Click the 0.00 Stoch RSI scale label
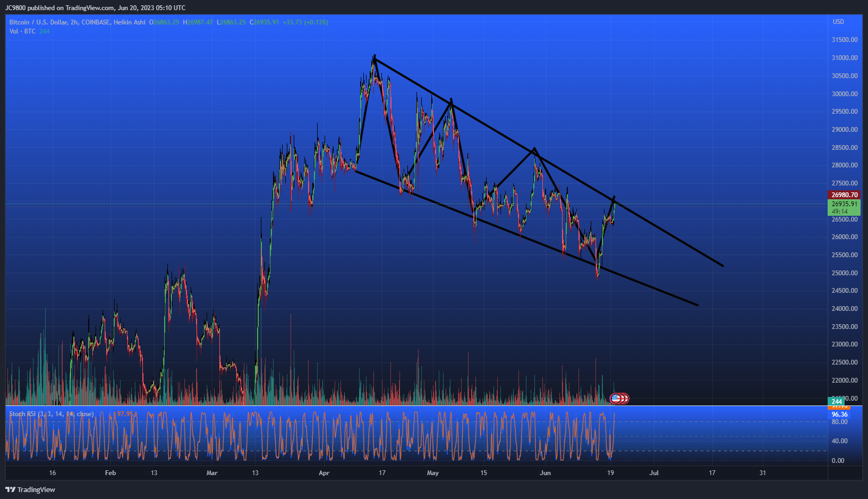 tap(838, 461)
